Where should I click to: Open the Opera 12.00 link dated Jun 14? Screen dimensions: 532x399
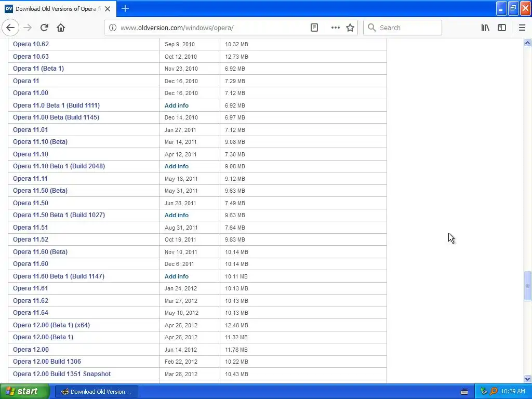pos(31,350)
